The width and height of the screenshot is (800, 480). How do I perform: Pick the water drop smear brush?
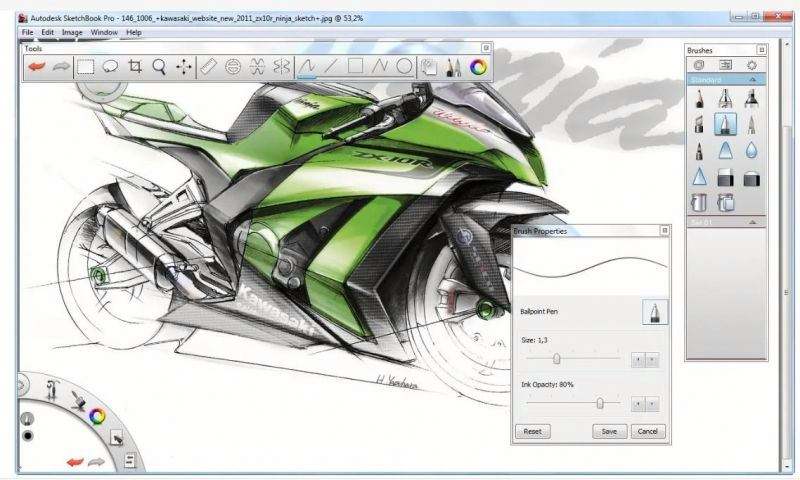(750, 151)
